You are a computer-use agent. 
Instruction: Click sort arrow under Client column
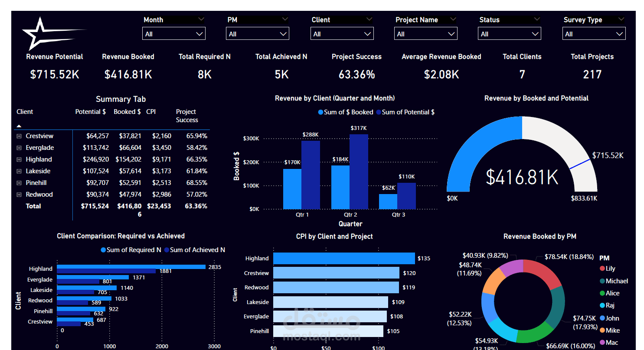click(19, 126)
